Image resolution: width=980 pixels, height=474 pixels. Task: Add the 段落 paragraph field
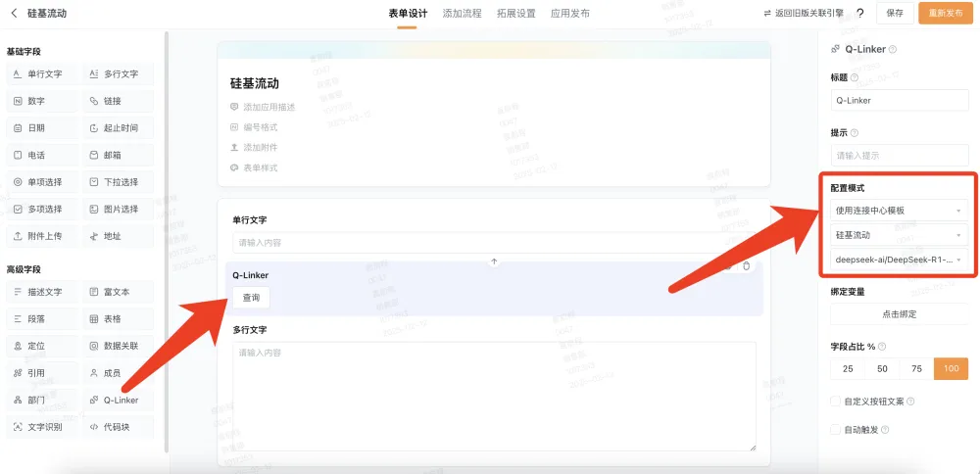43,318
